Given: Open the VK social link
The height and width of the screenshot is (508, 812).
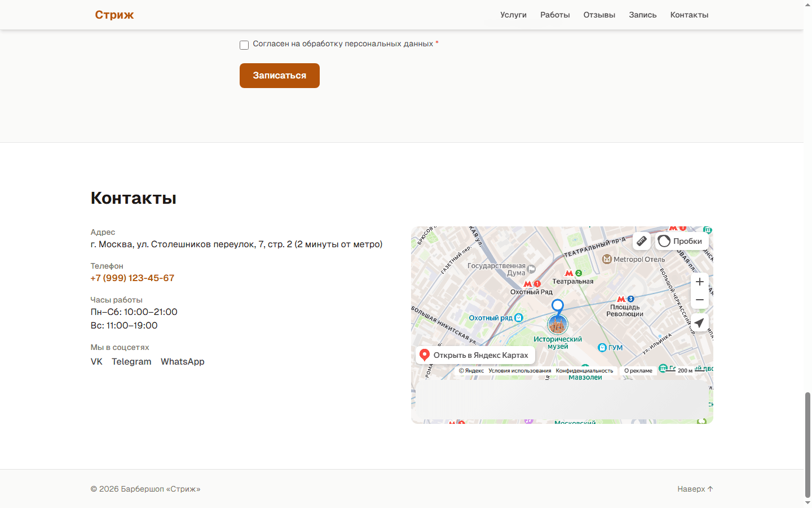Looking at the screenshot, I should pos(96,361).
